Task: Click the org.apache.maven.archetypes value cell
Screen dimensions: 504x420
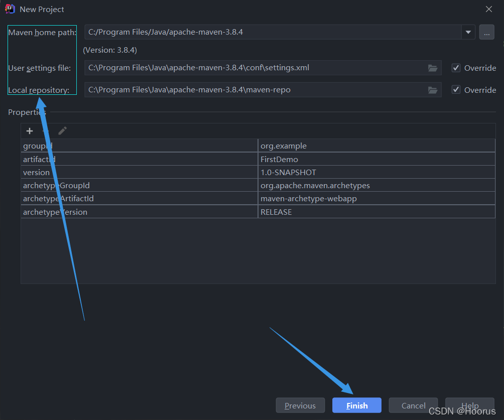Action: tap(376, 186)
